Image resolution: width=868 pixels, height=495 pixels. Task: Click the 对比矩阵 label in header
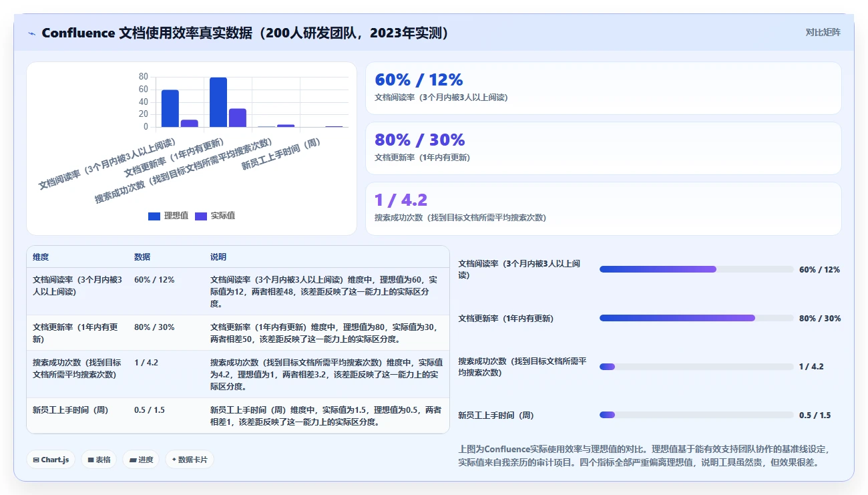[823, 32]
